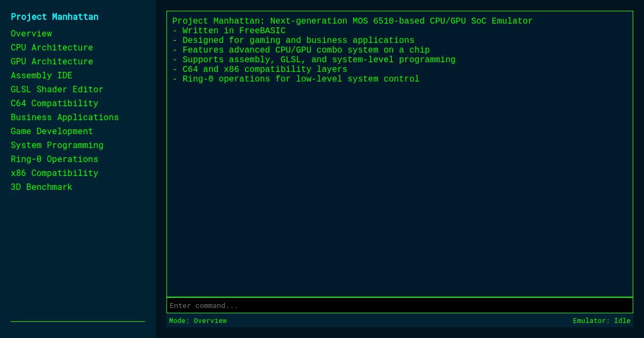
Task: Click the FreeBASIC bullet line in the overview
Action: (x=229, y=31)
